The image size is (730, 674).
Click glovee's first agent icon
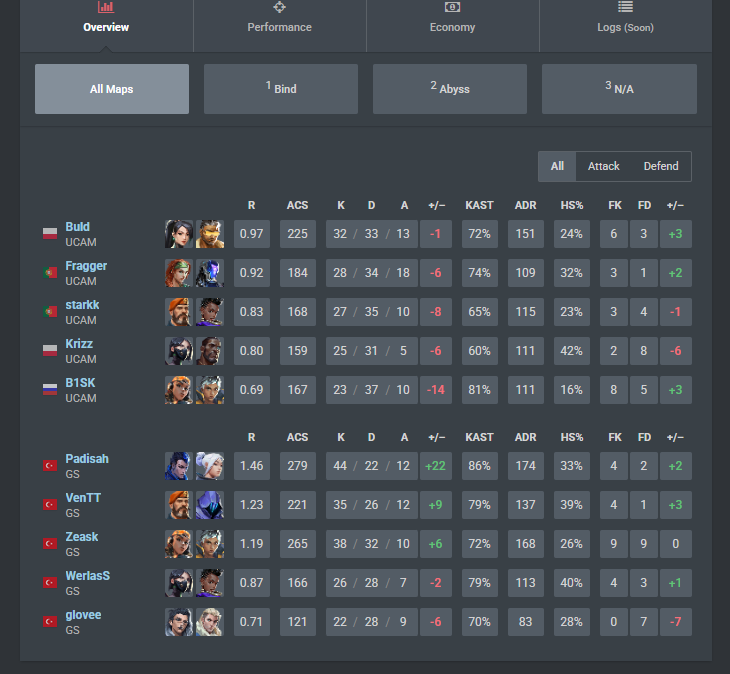(x=179, y=622)
